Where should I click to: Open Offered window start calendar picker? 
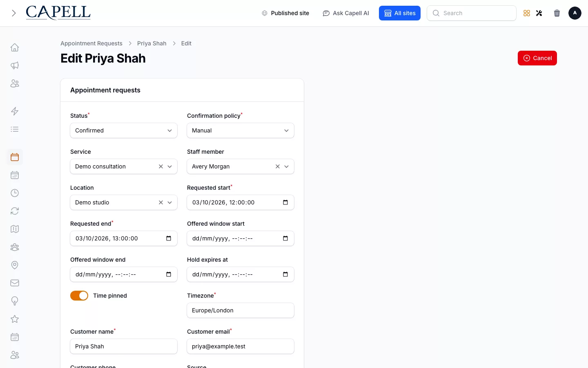click(x=285, y=238)
